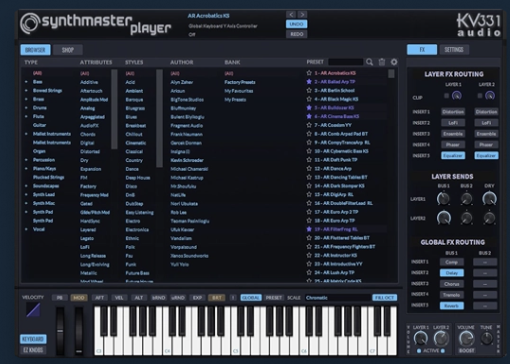Screen dimensions: 510x364
Task: Turn off the Layer 1 Equalizer insert
Action: click(453, 156)
